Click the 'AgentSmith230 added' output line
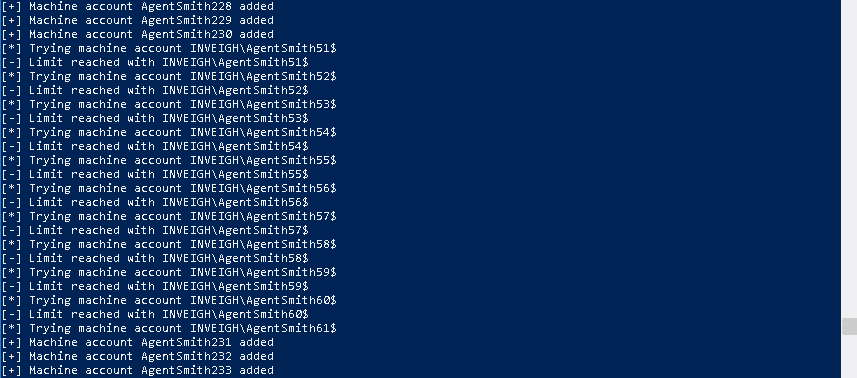Viewport: 857px width, 378px height. (x=138, y=34)
